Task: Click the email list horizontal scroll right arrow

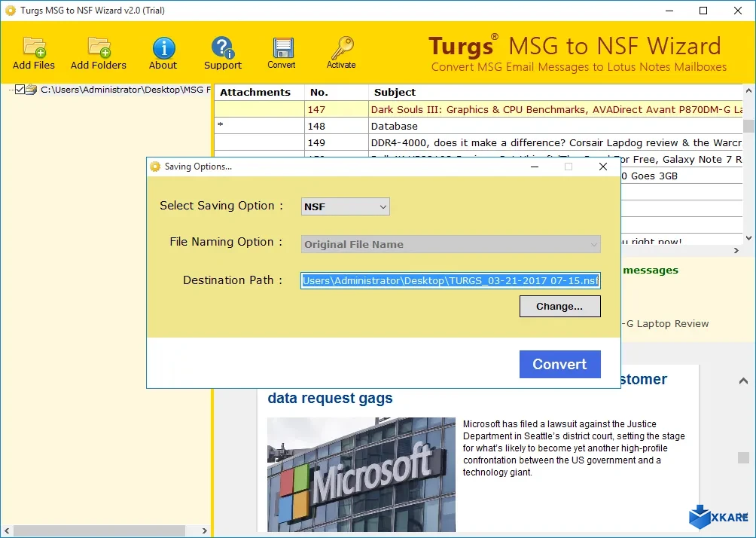Action: click(x=736, y=250)
